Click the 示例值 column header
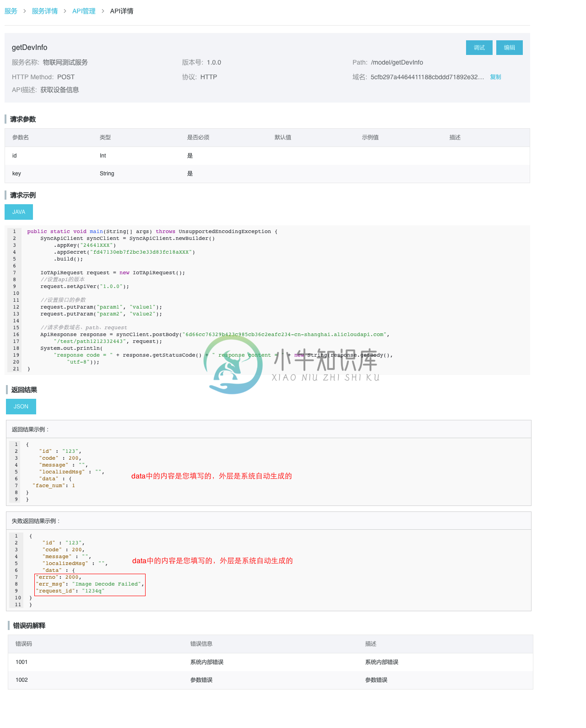Viewport: 586px width, 728px height. pos(370,137)
